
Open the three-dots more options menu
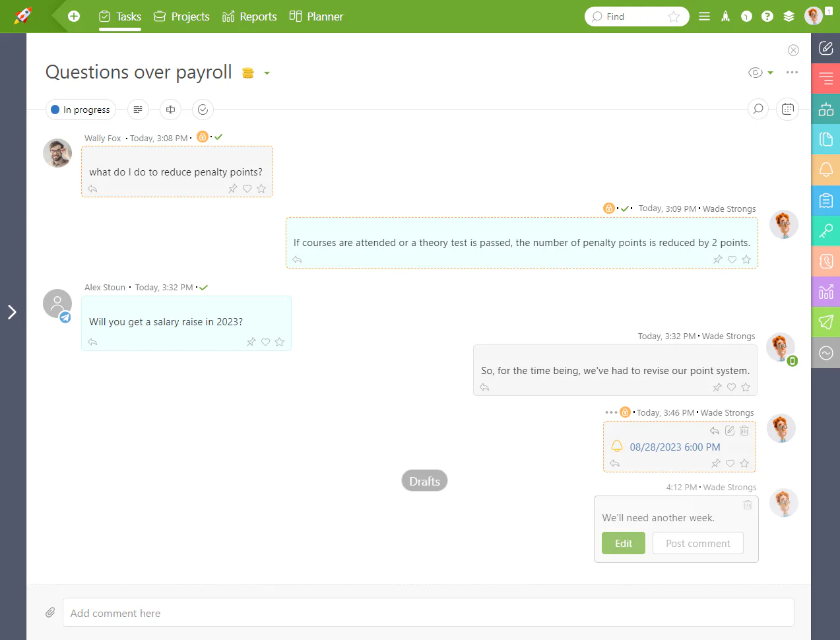click(792, 73)
